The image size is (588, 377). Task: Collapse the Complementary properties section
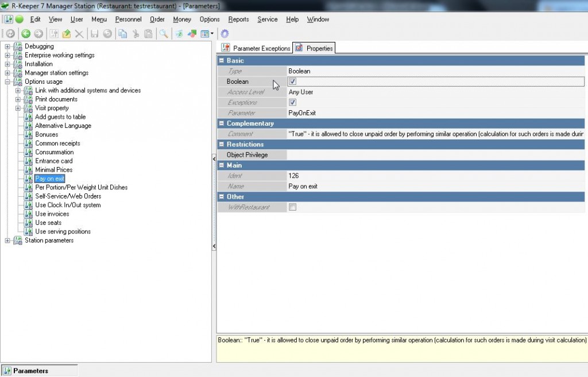coord(222,123)
